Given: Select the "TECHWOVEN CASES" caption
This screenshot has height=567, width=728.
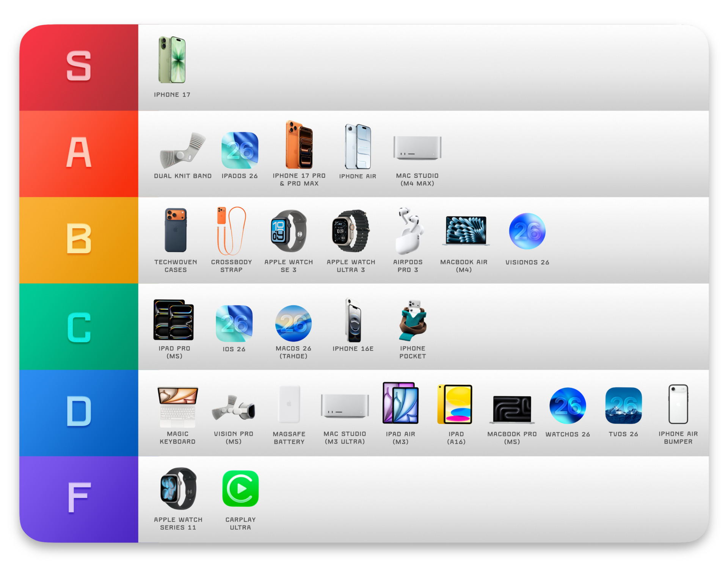Looking at the screenshot, I should point(176,266).
